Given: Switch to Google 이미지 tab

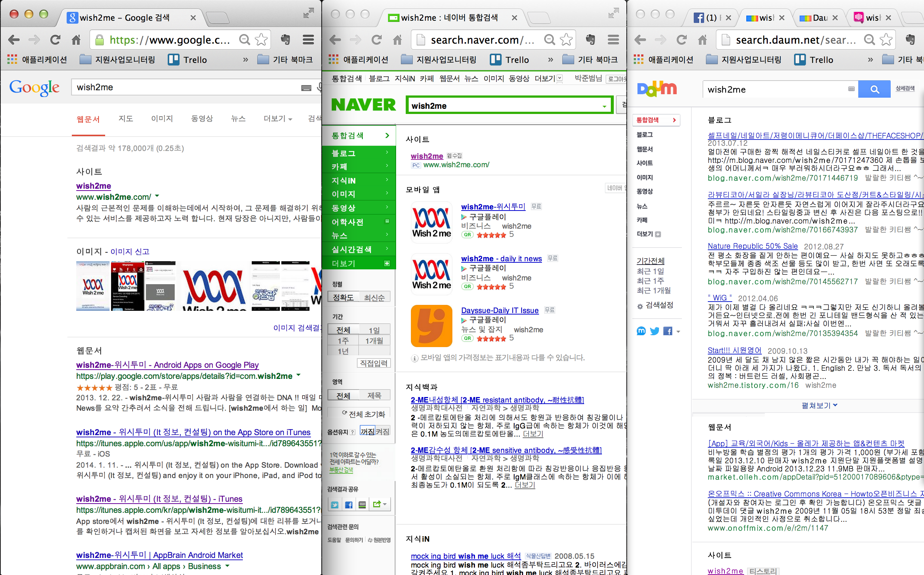Looking at the screenshot, I should click(x=162, y=119).
